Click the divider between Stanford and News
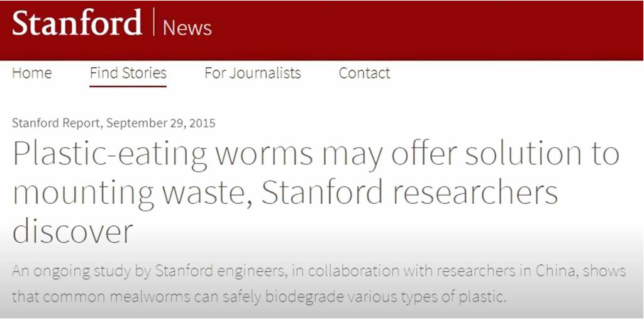Screen dimensions: 644x319 tap(154, 21)
